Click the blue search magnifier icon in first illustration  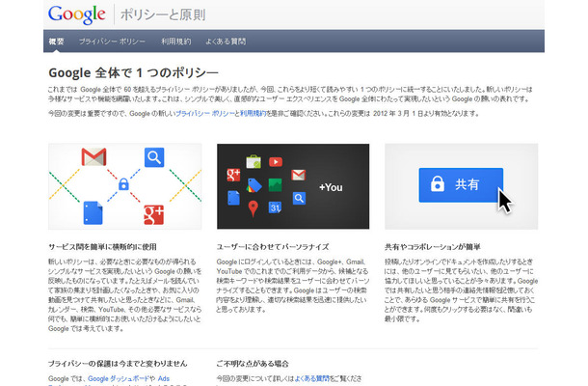(154, 157)
